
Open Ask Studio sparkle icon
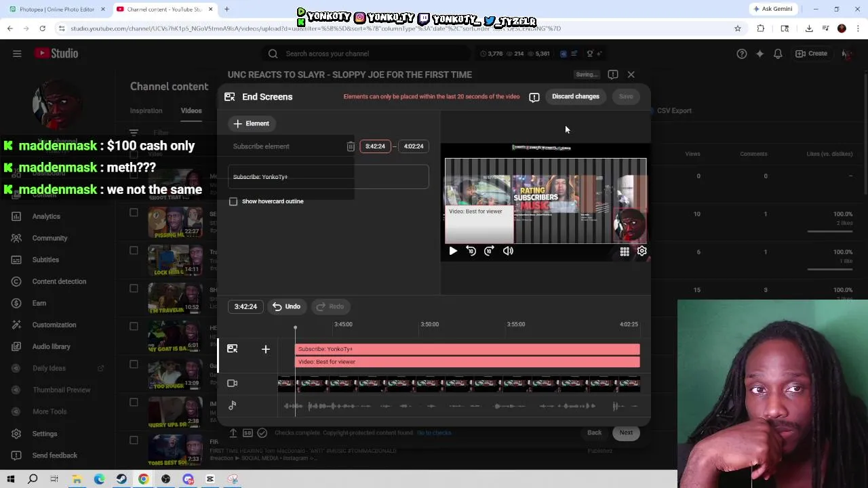click(760, 54)
